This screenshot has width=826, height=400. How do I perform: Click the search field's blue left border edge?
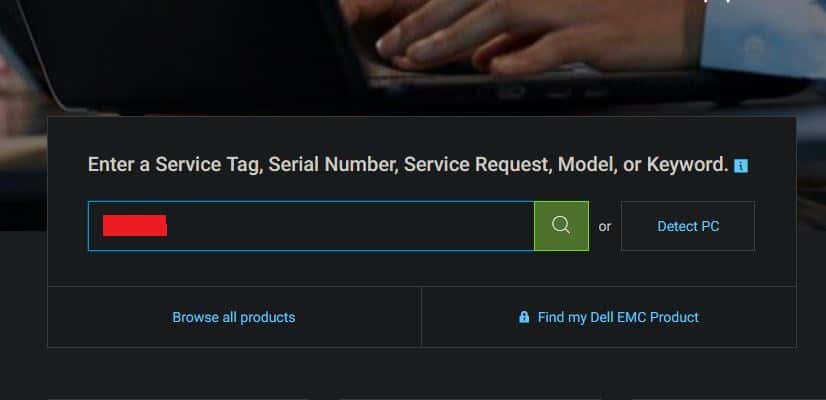click(x=88, y=226)
